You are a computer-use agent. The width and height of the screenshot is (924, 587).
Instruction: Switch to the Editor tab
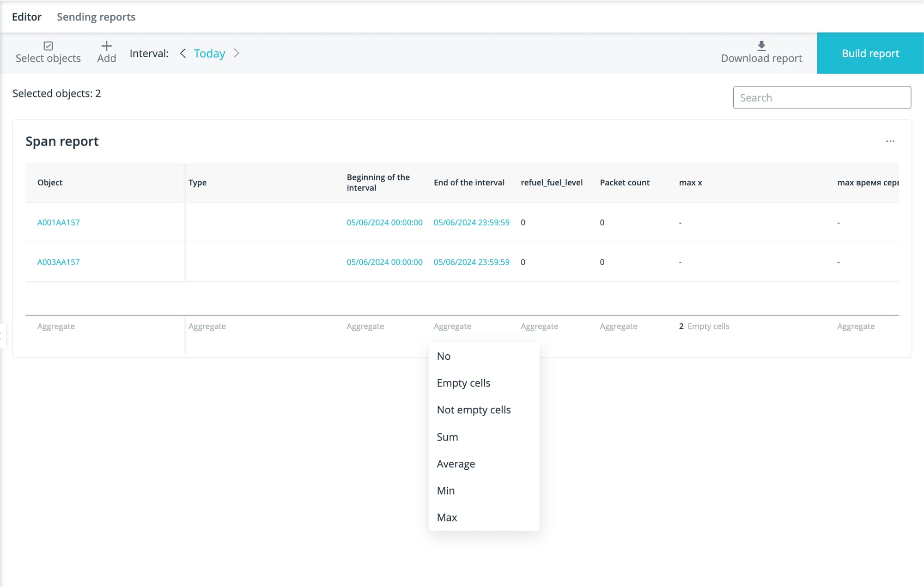26,17
